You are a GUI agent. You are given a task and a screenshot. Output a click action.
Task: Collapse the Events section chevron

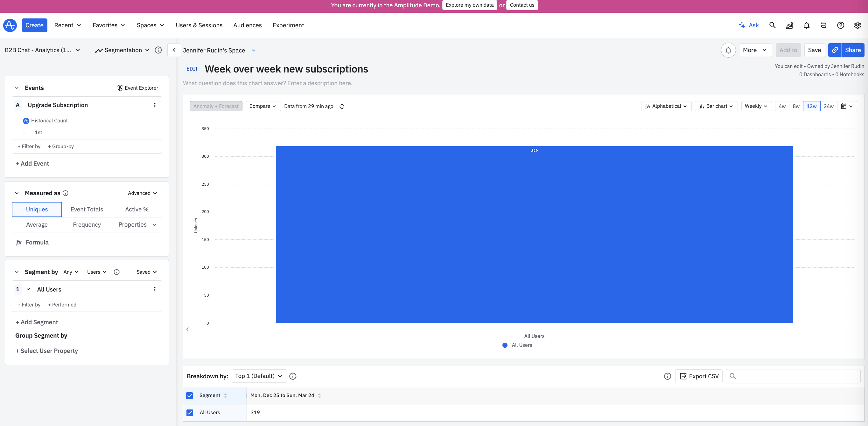click(x=17, y=88)
